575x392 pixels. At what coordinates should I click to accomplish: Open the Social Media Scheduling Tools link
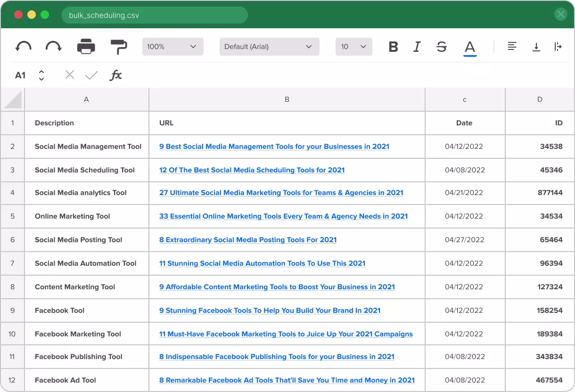click(x=252, y=170)
